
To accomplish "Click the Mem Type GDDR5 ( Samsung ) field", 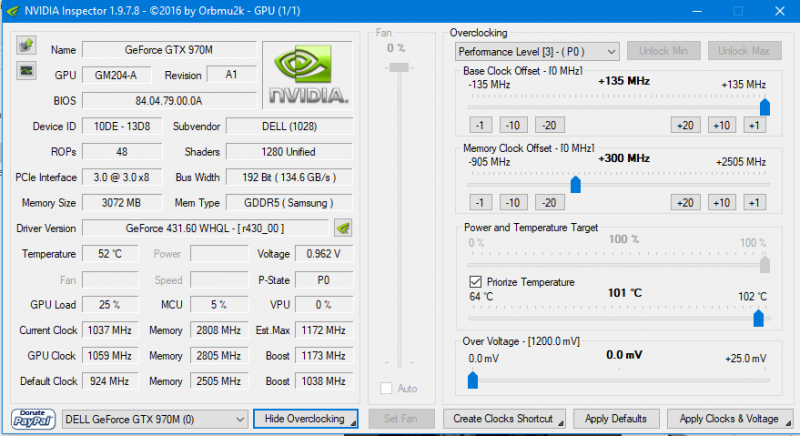I will click(x=289, y=202).
